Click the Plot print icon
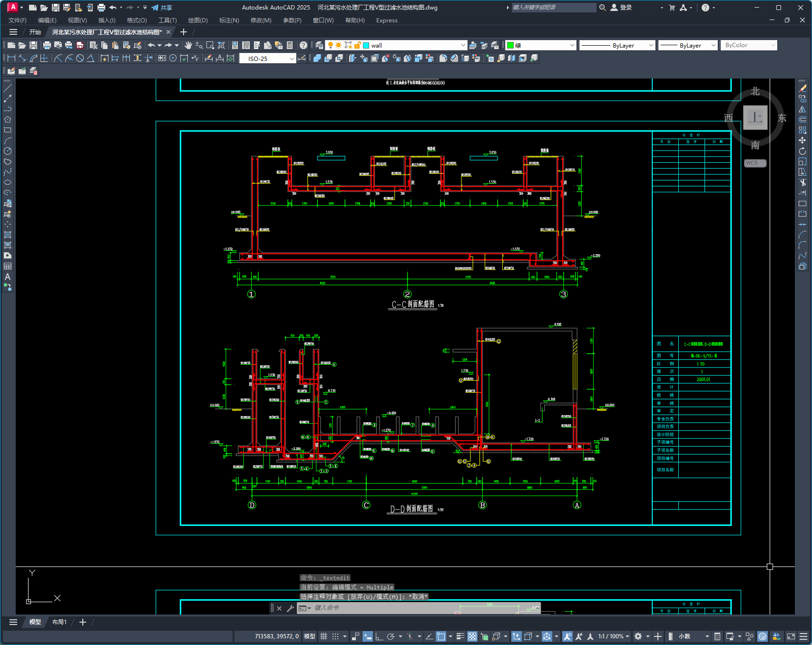 point(47,45)
